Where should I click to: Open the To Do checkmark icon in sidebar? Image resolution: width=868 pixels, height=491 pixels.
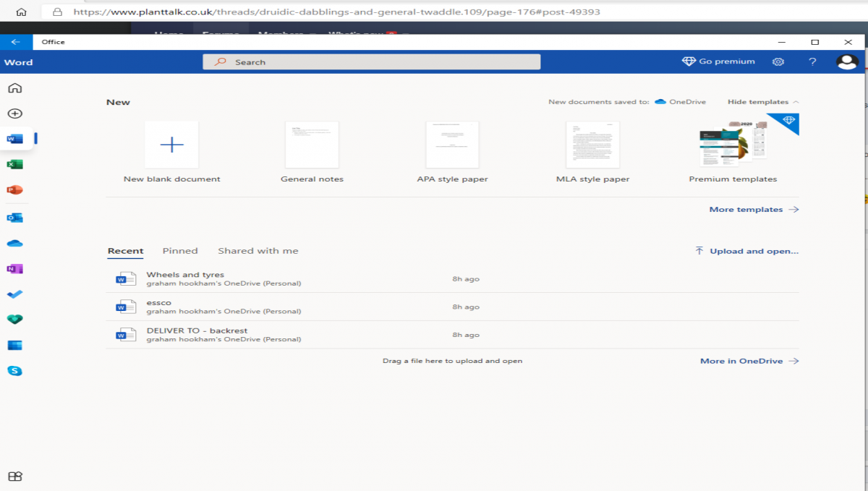(14, 294)
